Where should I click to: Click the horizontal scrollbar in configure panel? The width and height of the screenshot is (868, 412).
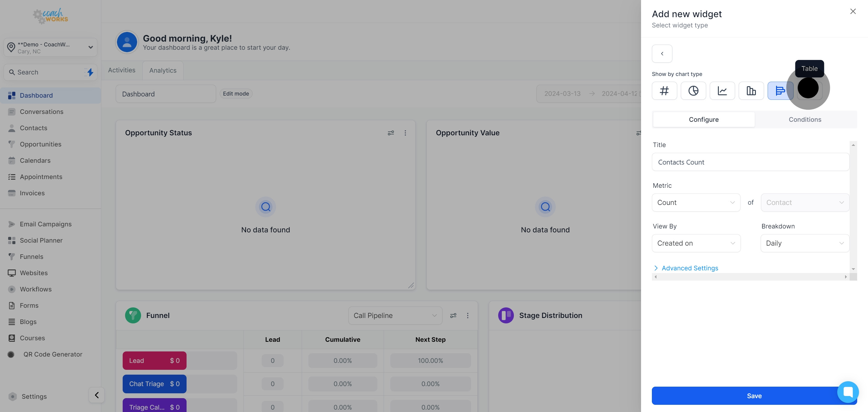click(750, 277)
